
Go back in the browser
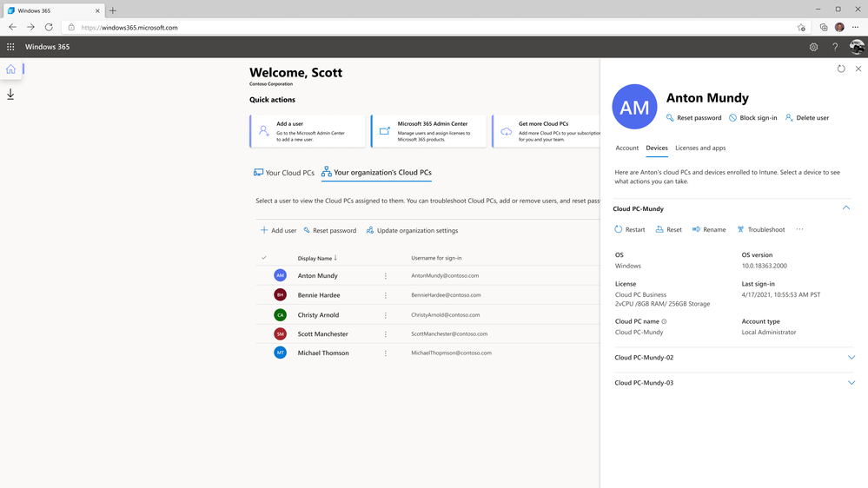click(x=13, y=27)
